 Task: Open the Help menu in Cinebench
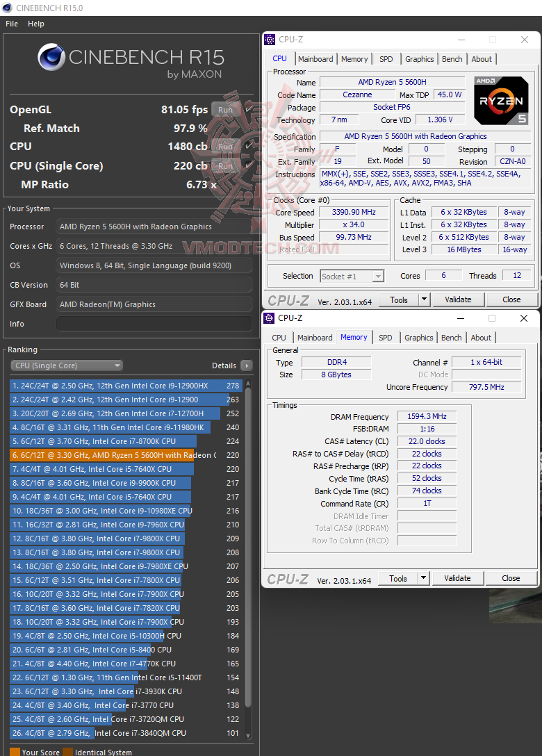pyautogui.click(x=35, y=24)
